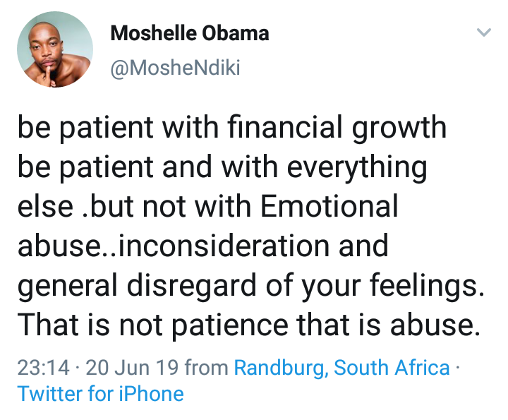Open the @MosheNdiki handle link
The height and width of the screenshot is (420, 508).
click(x=175, y=68)
